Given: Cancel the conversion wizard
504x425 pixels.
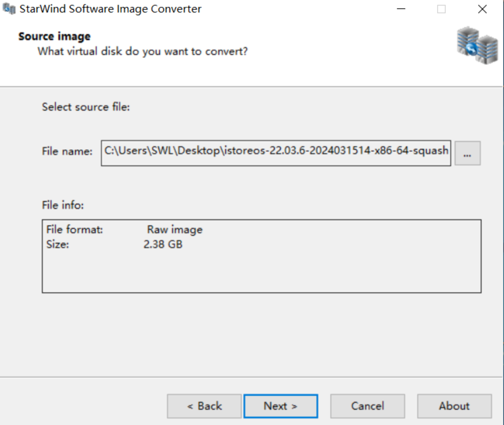Looking at the screenshot, I should tap(367, 406).
